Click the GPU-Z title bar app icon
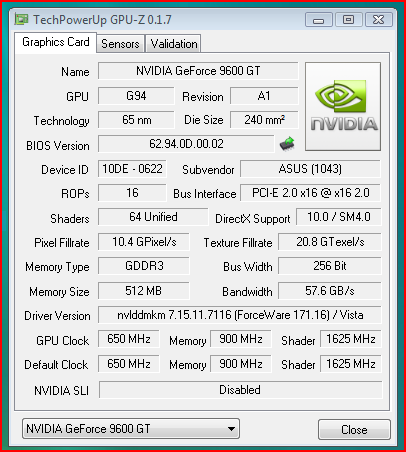The width and height of the screenshot is (406, 452). (x=21, y=19)
